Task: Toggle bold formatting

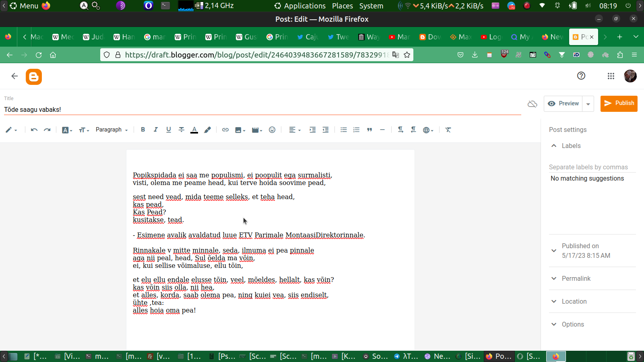Action: (x=143, y=130)
